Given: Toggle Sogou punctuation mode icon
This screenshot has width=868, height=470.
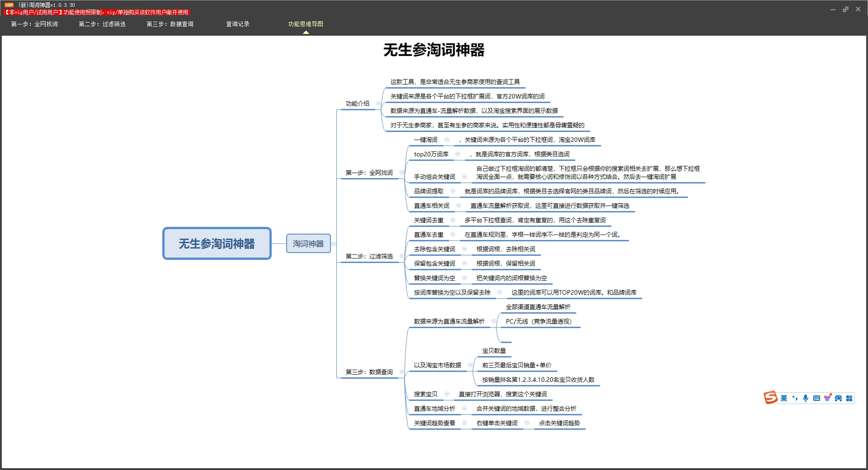Looking at the screenshot, I should coord(795,398).
